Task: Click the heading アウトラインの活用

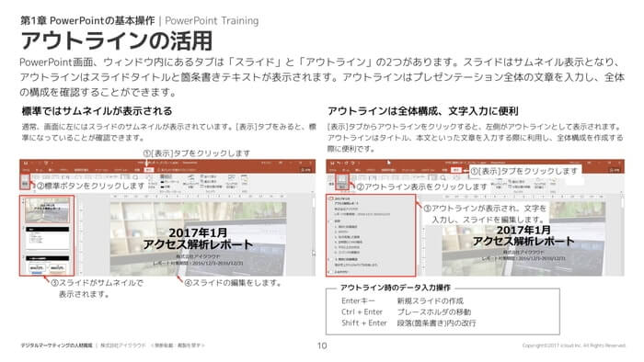Action: pos(117,40)
